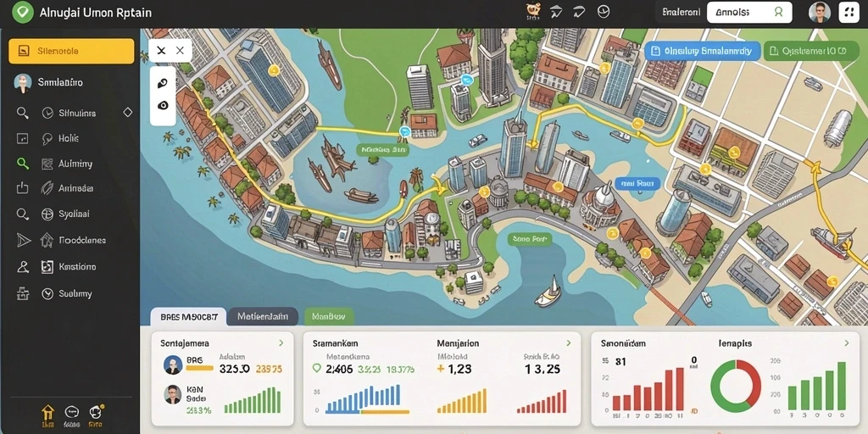Open the grid apps icon top right
This screenshot has width=868, height=434.
point(849,12)
